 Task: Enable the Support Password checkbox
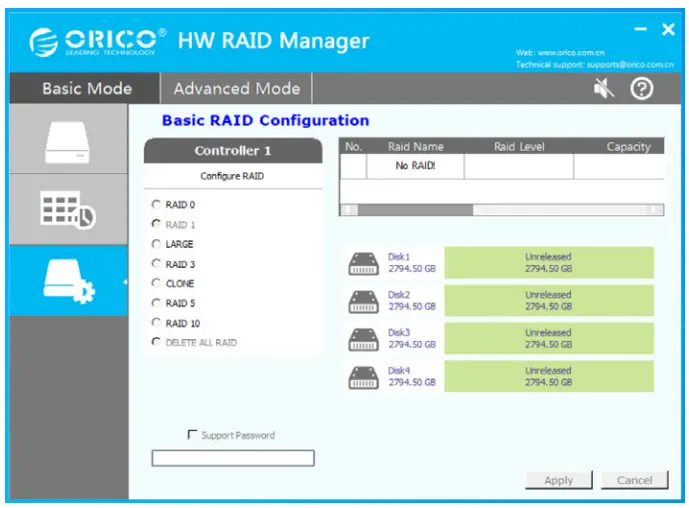[192, 435]
